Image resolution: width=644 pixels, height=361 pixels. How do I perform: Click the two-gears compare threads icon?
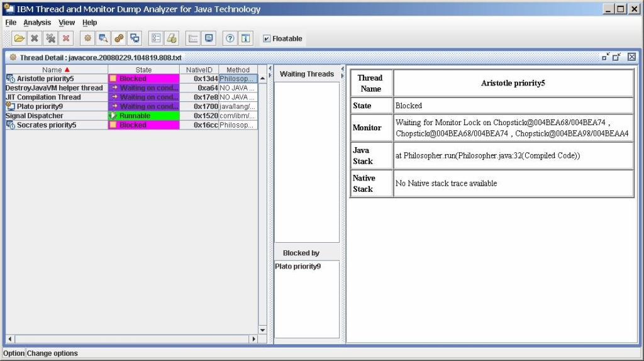tap(119, 38)
